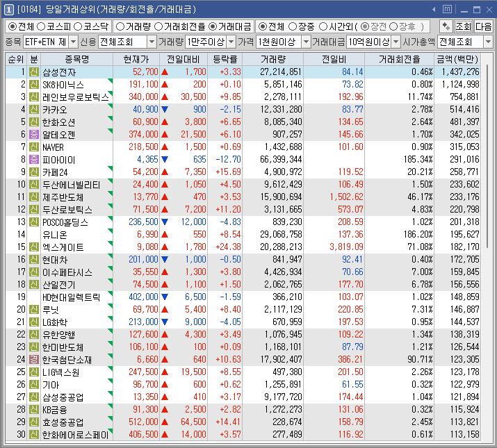
Task: Click the up arrow in 한화에어로스페이스 row
Action: click(x=165, y=434)
